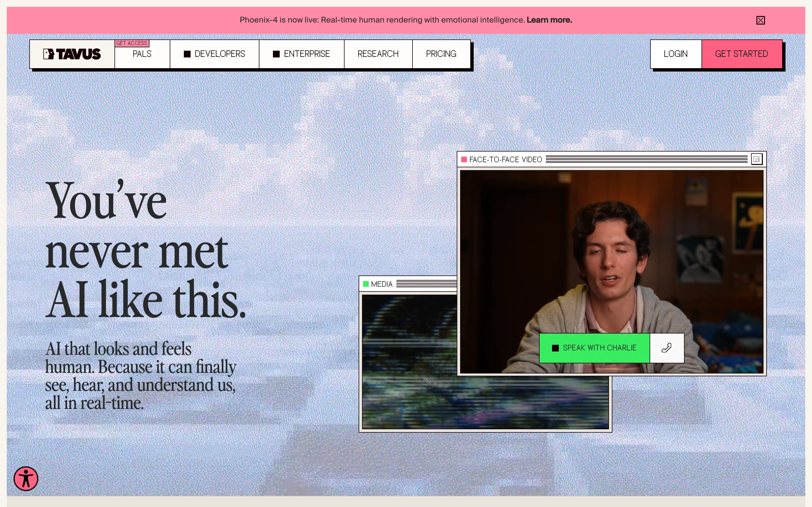This screenshot has width=812, height=507.
Task: Click the black square icon beside Enterprise
Action: [x=276, y=54]
